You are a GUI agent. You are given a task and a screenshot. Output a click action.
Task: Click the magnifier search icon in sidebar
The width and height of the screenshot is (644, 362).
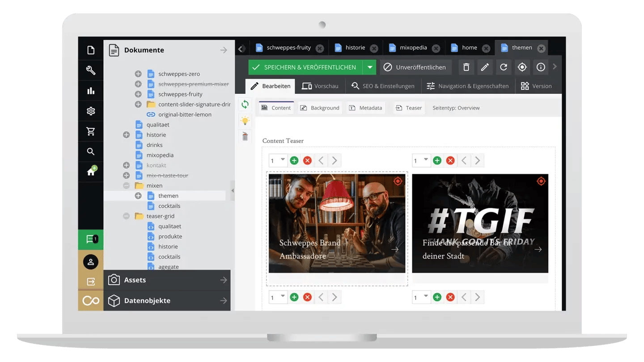pos(91,152)
